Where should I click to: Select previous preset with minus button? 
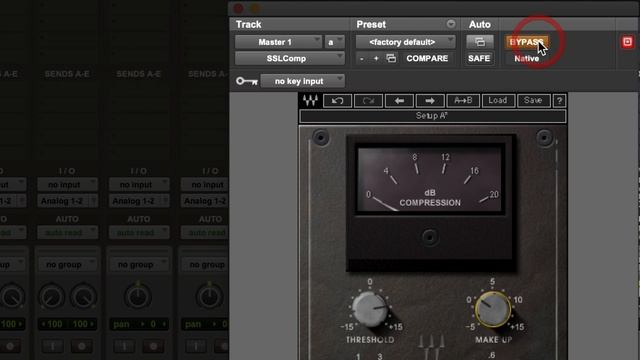click(362, 59)
